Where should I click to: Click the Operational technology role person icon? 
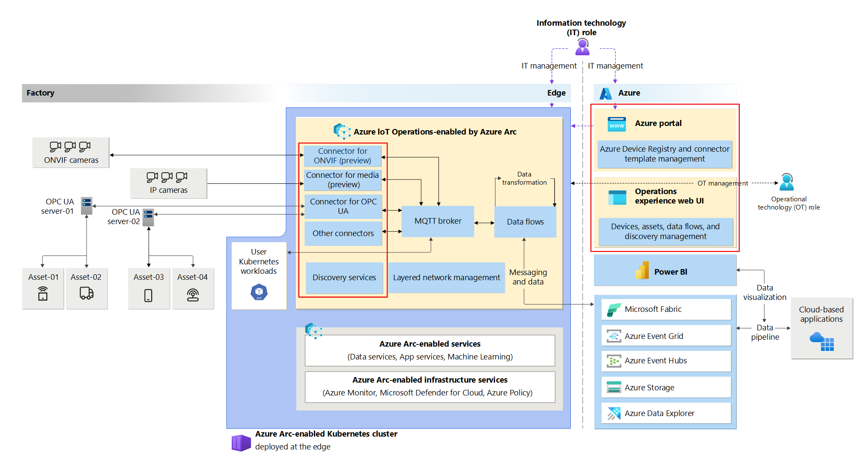[787, 182]
